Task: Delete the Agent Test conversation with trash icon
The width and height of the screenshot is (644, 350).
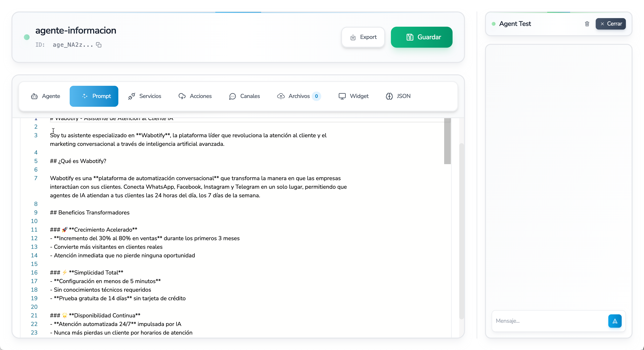Action: pos(587,24)
